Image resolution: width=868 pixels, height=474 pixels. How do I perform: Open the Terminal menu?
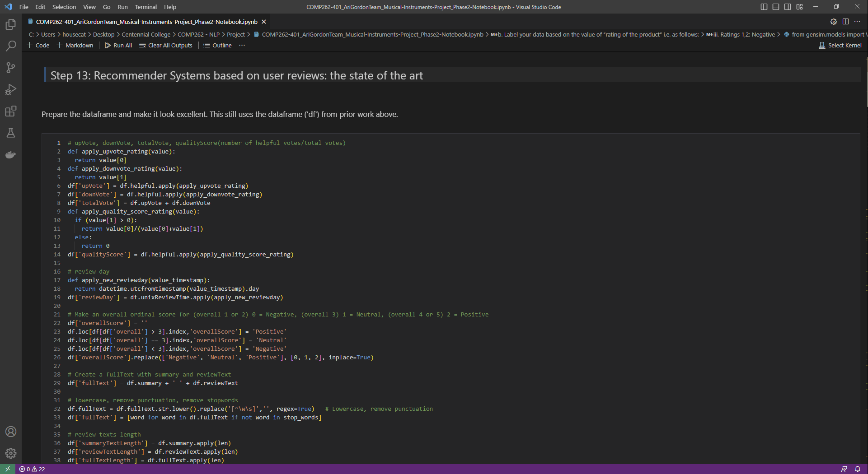pyautogui.click(x=145, y=7)
